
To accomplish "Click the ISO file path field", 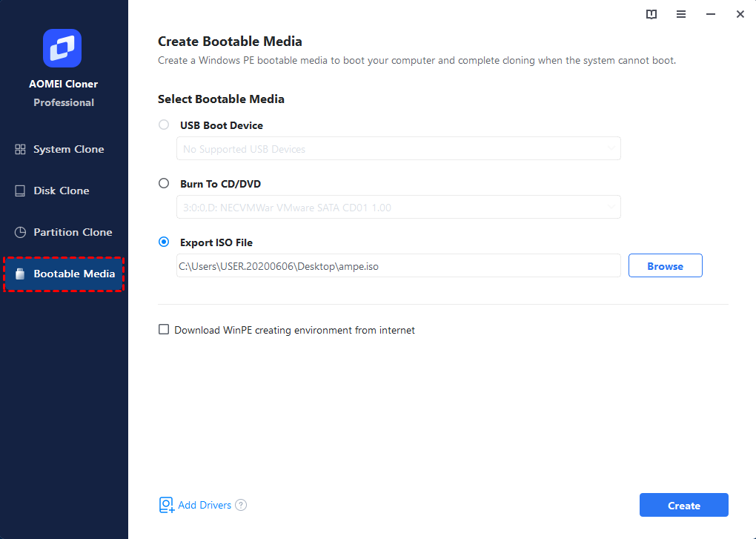I will click(x=398, y=265).
